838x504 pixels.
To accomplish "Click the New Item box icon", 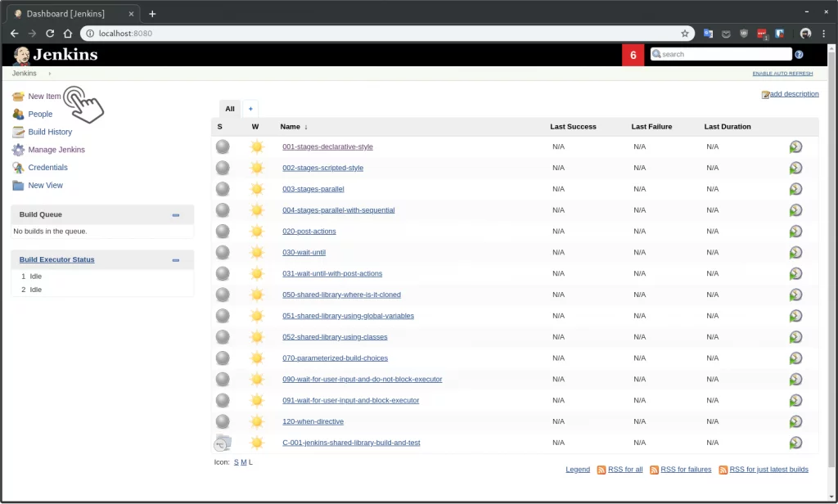I will 18,97.
